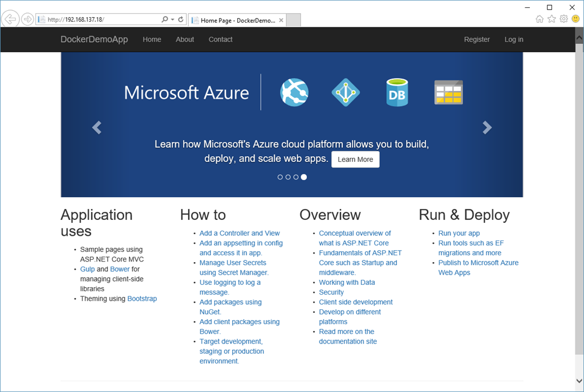The width and height of the screenshot is (584, 392).
Task: Click the browser Home icon
Action: coord(540,19)
